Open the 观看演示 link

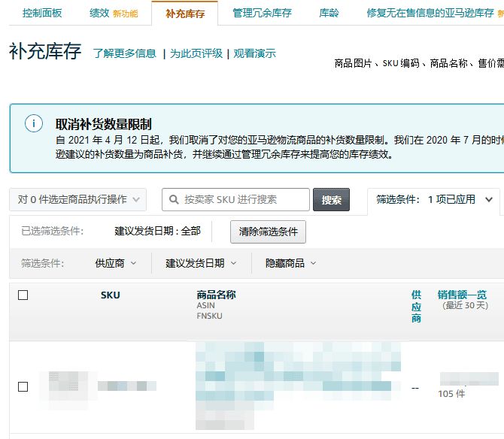[x=254, y=53]
